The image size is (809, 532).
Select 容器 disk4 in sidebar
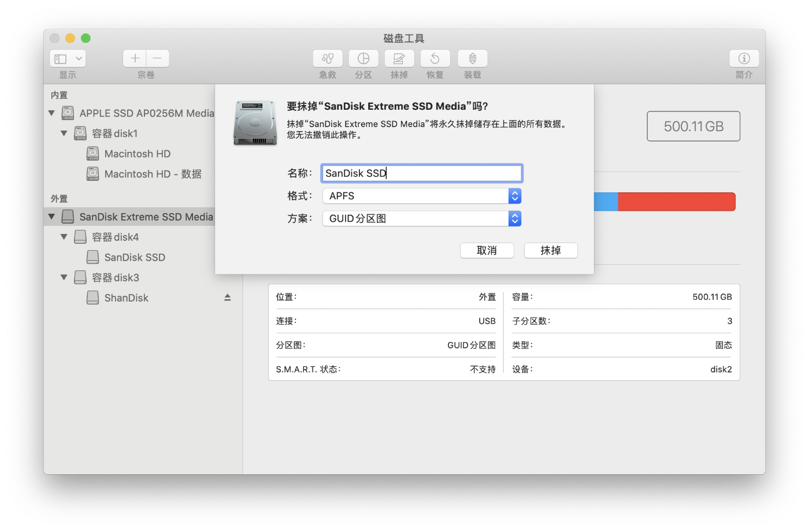[x=116, y=237]
